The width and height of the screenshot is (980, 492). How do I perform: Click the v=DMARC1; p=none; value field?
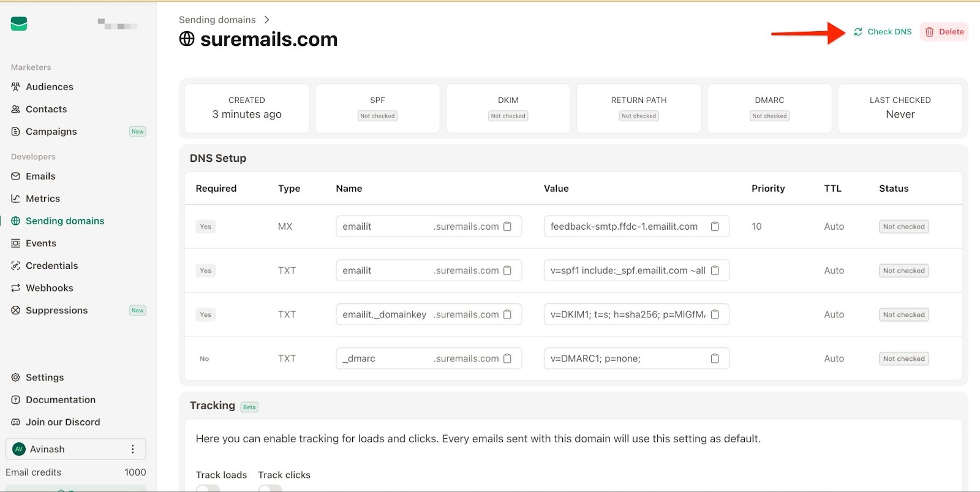click(x=636, y=359)
